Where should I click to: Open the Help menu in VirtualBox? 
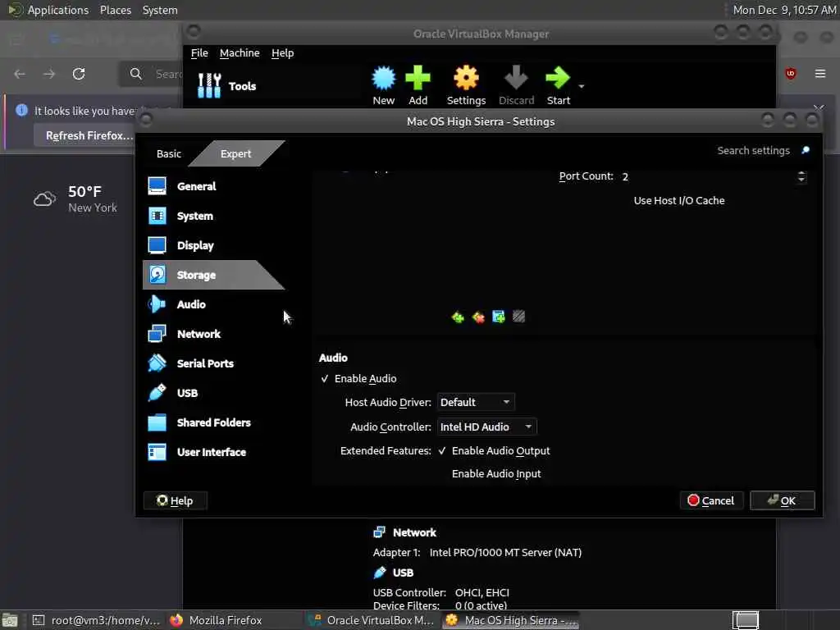(282, 53)
